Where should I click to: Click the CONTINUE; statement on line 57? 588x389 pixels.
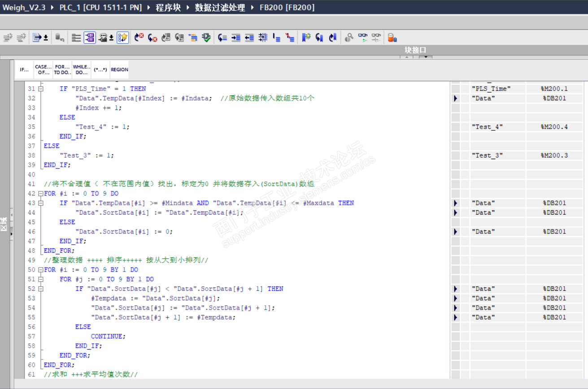pos(109,337)
